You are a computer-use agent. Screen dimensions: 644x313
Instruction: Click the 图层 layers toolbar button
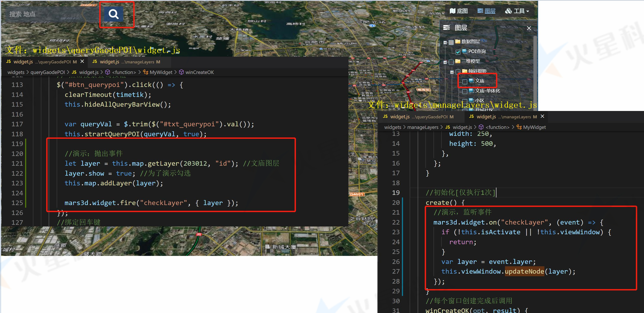point(486,11)
